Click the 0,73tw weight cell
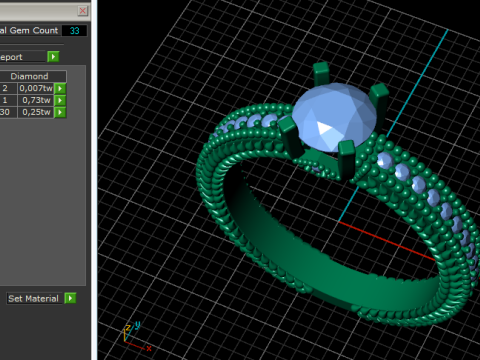 pos(36,100)
